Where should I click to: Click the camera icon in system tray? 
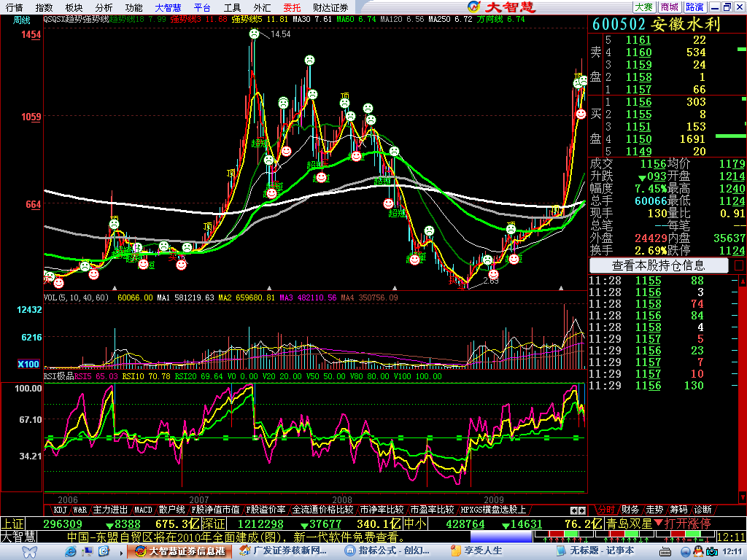[712, 551]
